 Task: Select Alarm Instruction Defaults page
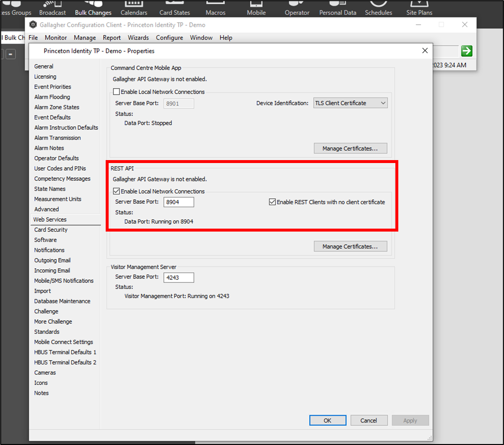(66, 128)
